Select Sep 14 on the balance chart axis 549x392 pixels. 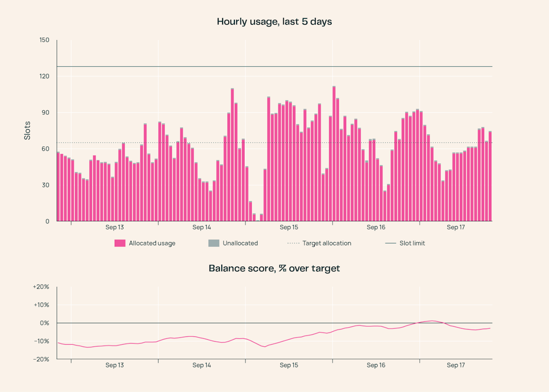tap(202, 365)
